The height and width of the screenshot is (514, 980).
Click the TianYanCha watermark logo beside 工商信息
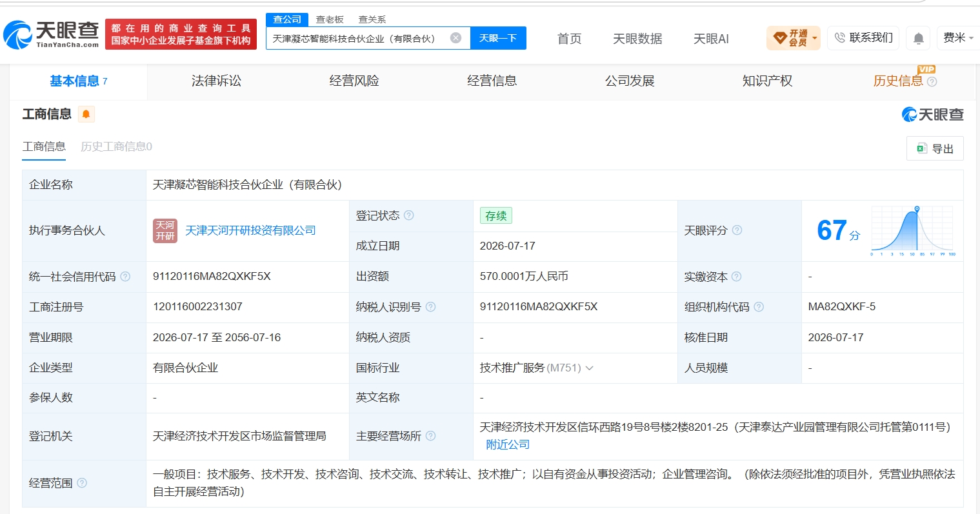[933, 115]
